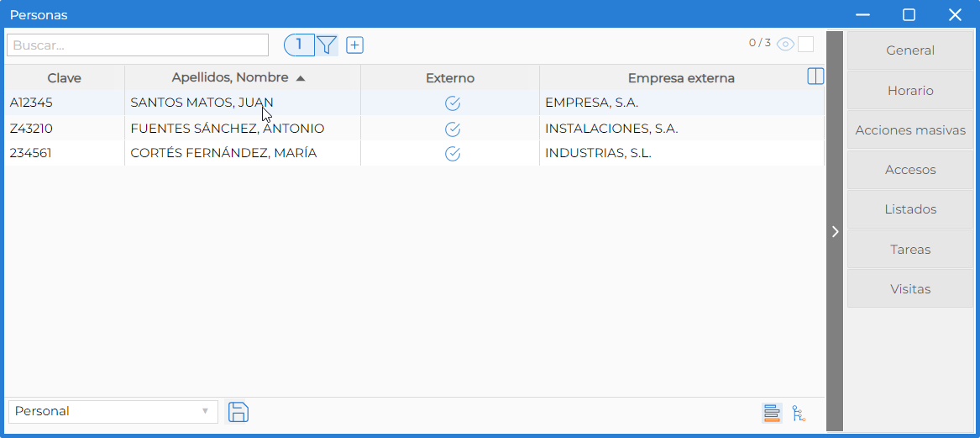
Task: Toggle Externo check for FUENTES SÁNCHEZ, ANTONIO
Action: pyautogui.click(x=453, y=129)
